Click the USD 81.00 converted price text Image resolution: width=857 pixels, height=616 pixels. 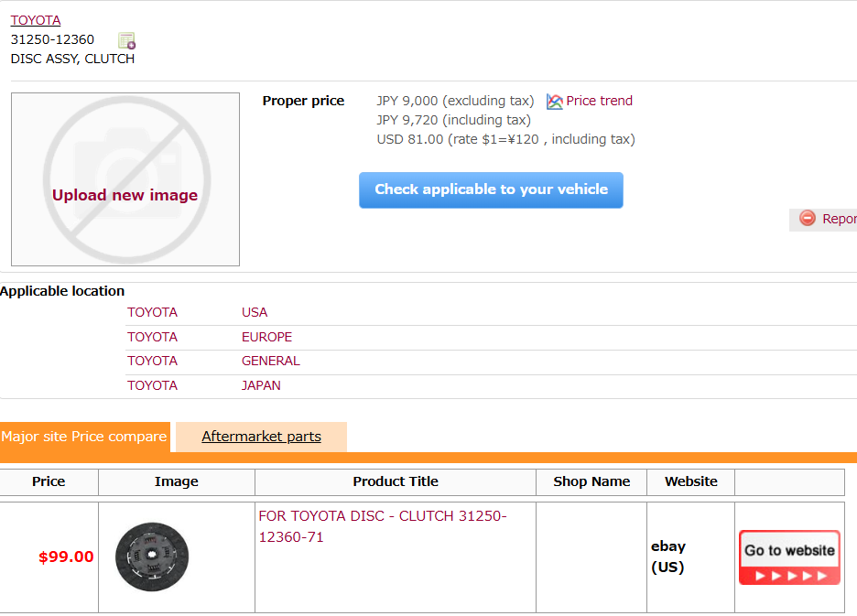click(505, 139)
